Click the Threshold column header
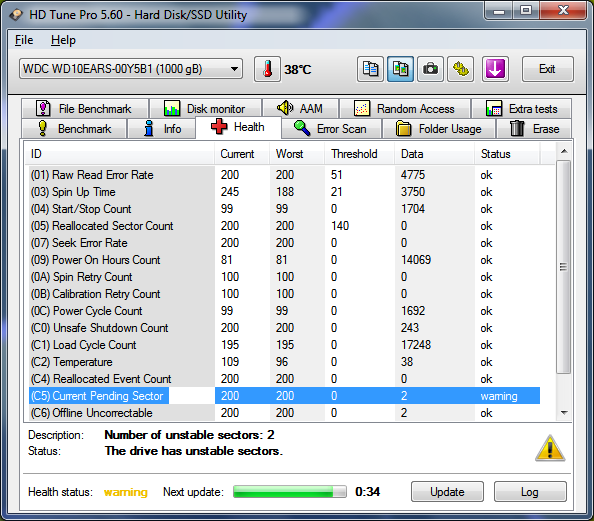 point(360,154)
